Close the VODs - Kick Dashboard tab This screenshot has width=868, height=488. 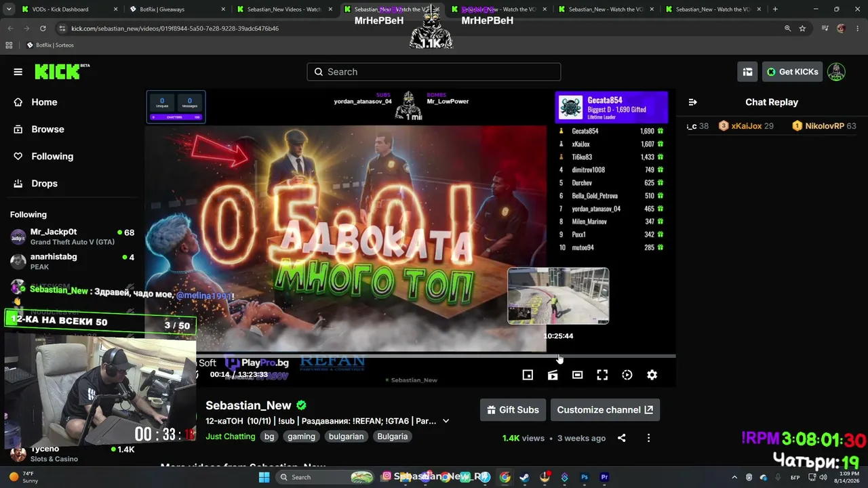pyautogui.click(x=116, y=9)
